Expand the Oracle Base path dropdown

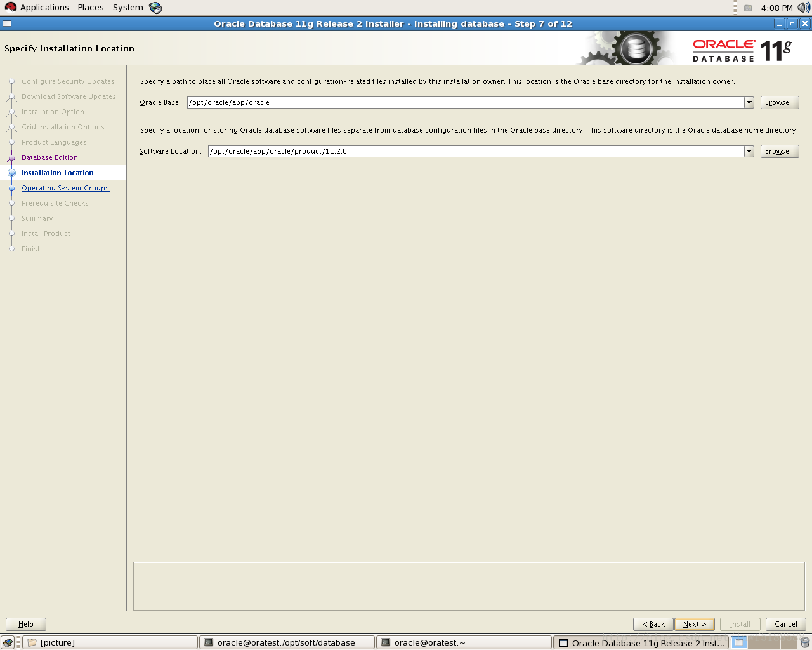749,102
